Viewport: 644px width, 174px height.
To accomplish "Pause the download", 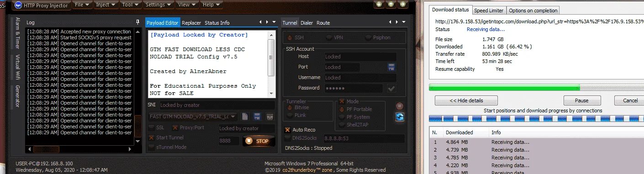I will click(x=582, y=100).
